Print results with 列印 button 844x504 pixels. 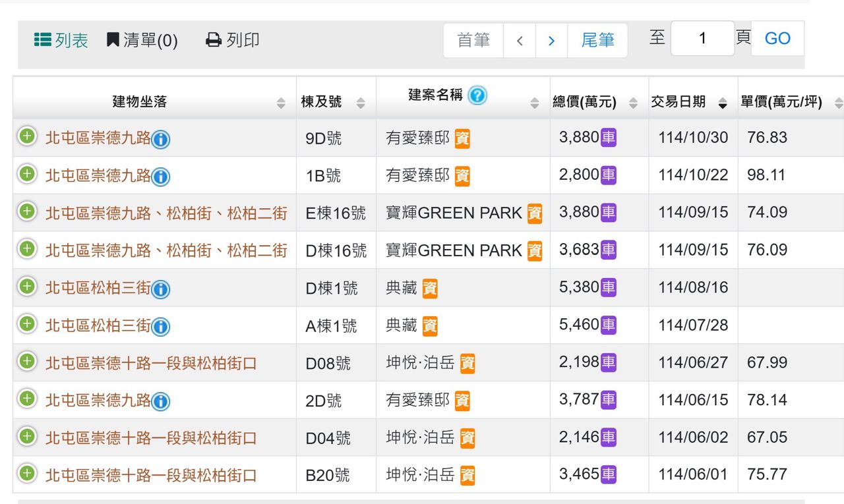coord(233,40)
